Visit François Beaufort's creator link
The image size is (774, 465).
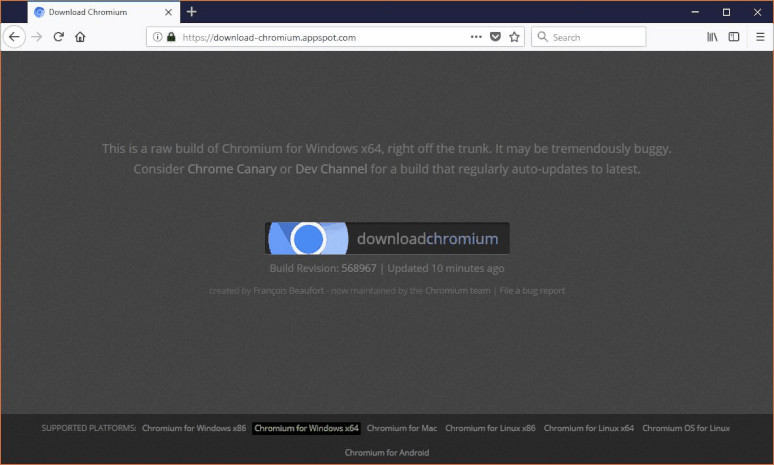(x=288, y=291)
